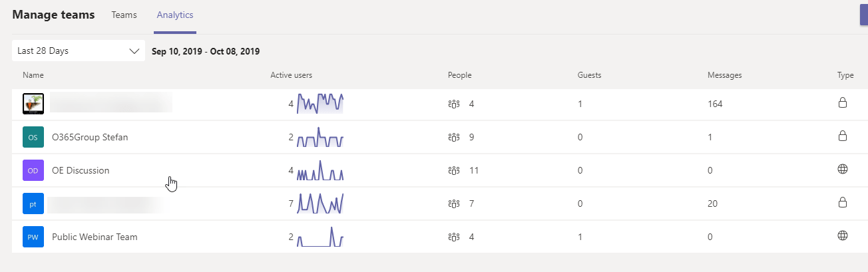Click the globe icon in Public Webinar Team row
868x272 pixels.
tap(842, 235)
